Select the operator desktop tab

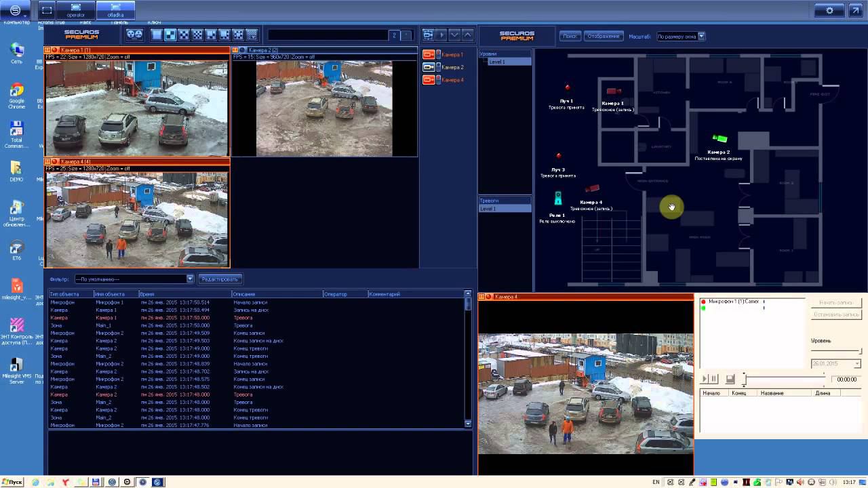coord(76,11)
